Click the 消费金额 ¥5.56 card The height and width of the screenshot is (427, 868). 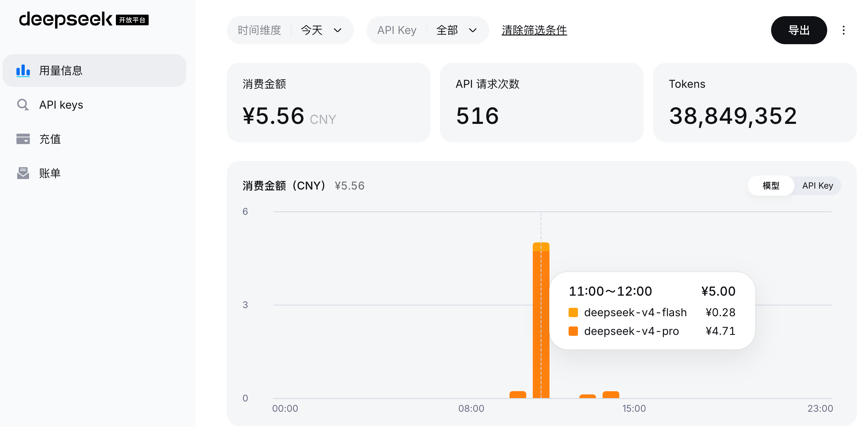(328, 103)
